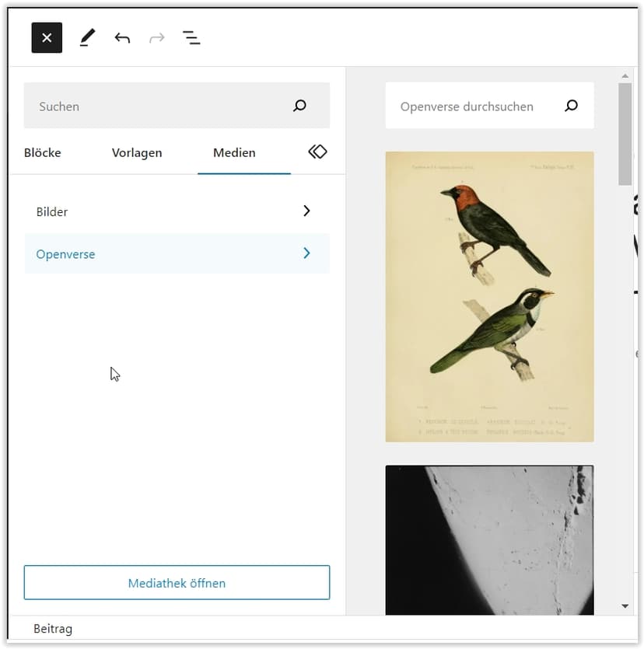Click the Beitrag breadcrumb in footer
The image size is (644, 649).
pyautogui.click(x=53, y=629)
